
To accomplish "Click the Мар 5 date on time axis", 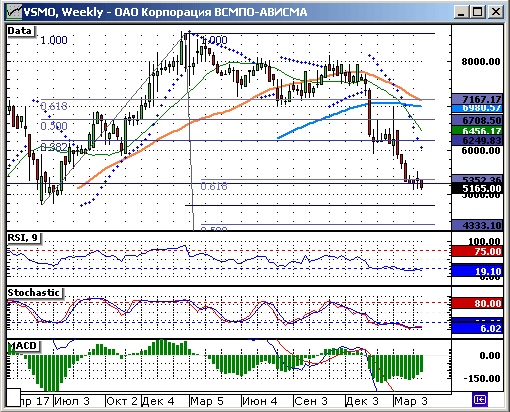I will point(207,401).
